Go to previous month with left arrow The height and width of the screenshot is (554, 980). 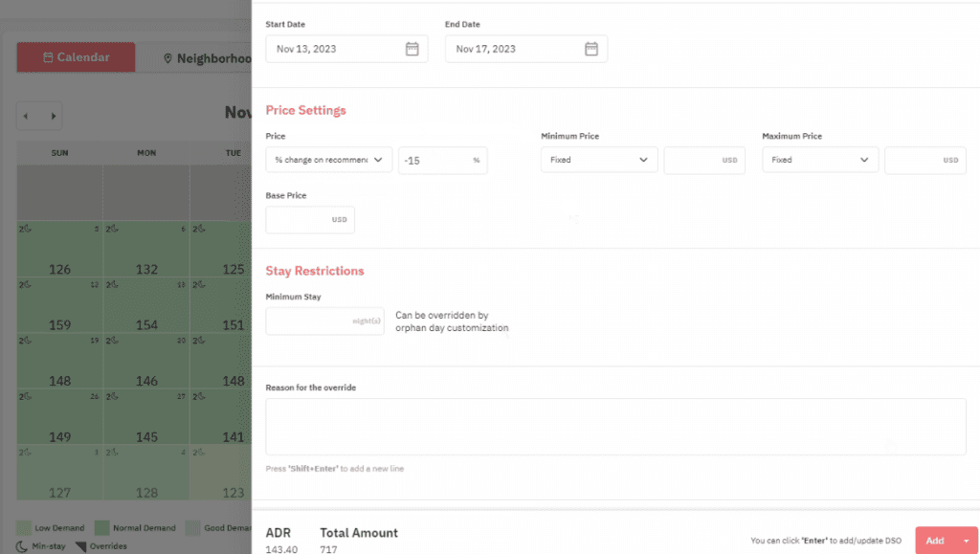26,117
